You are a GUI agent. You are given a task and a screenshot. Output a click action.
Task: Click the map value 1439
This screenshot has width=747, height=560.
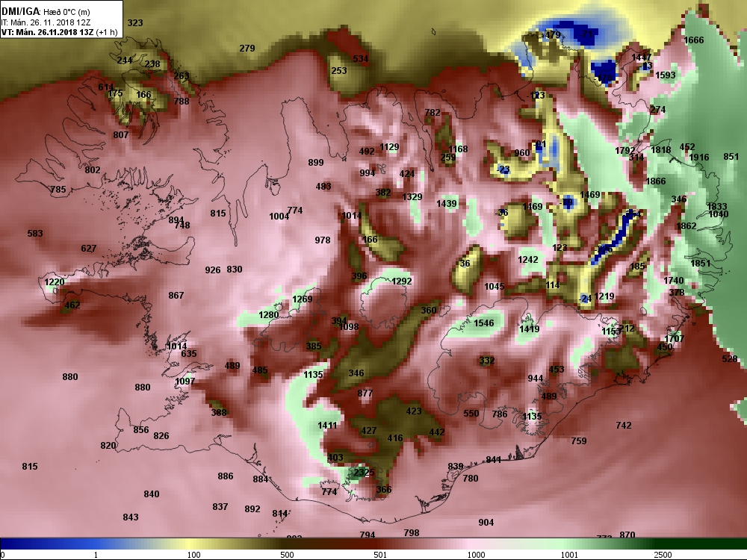[447, 204]
